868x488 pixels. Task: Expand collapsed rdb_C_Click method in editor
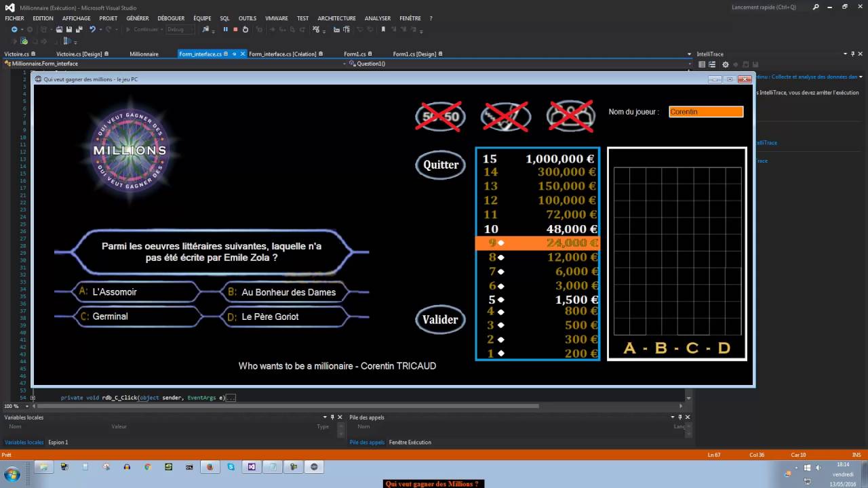(33, 398)
